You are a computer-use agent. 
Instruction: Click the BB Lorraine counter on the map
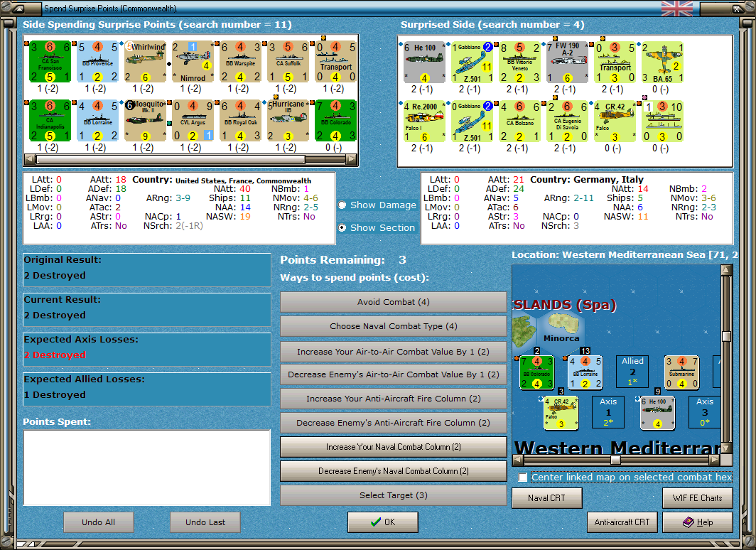pyautogui.click(x=585, y=372)
